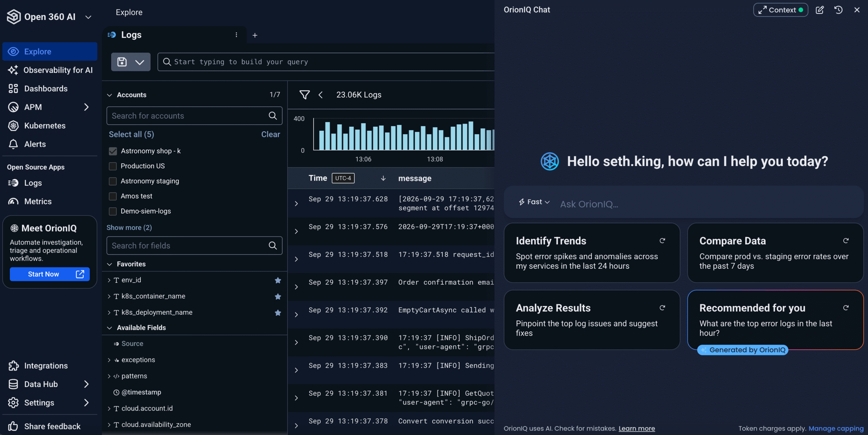Refresh the Compare Data suggestion

[x=846, y=241]
